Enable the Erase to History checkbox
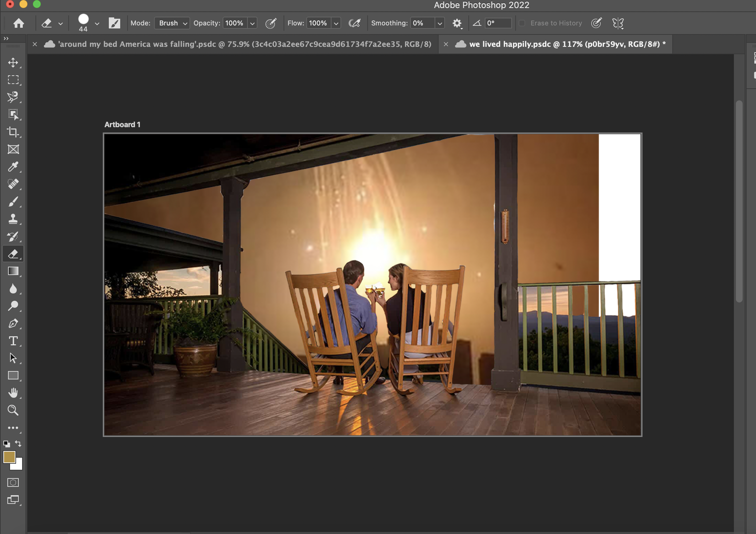This screenshot has height=534, width=756. pyautogui.click(x=522, y=23)
